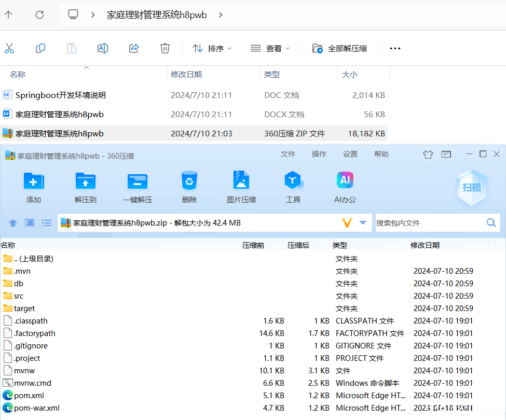Click 全部解压缩 extract all button
Image resolution: width=506 pixels, height=420 pixels.
click(x=339, y=48)
